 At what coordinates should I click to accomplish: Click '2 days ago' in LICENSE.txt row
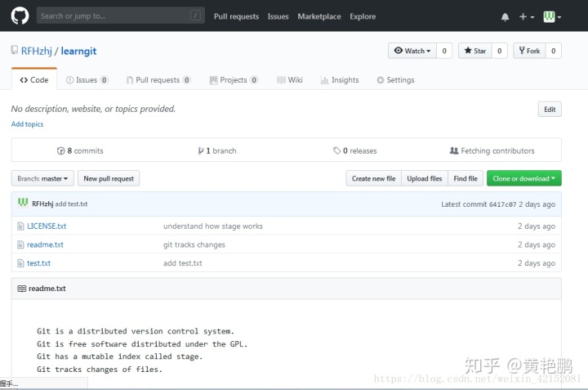[x=537, y=226]
